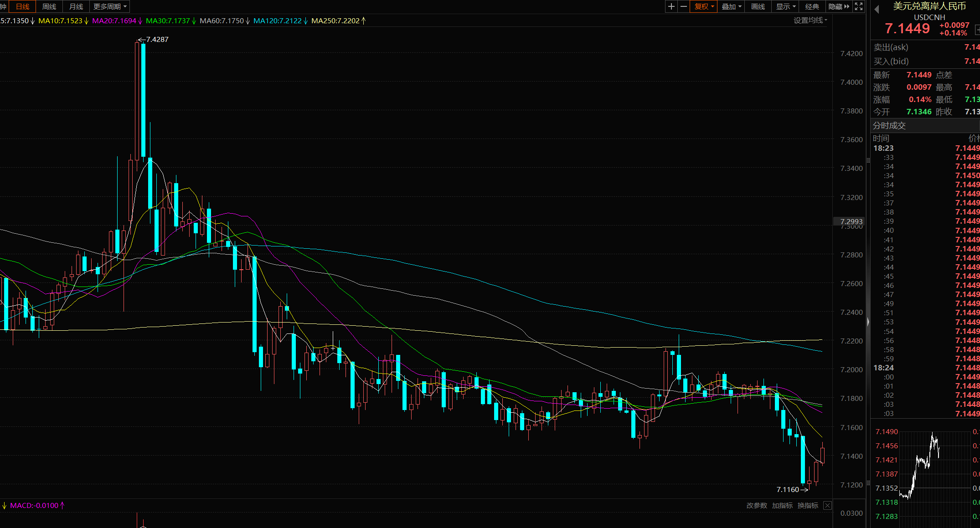Click the 18:23 time entry in trade list
The image size is (980, 528).
[883, 148]
